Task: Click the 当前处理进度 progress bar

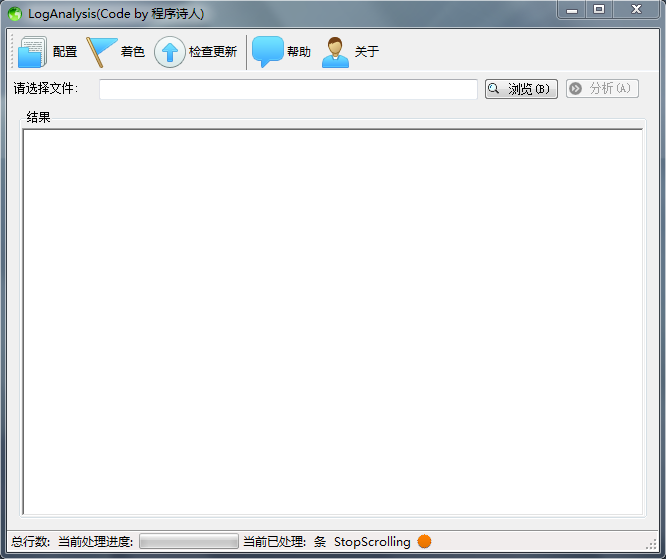Action: [x=189, y=541]
